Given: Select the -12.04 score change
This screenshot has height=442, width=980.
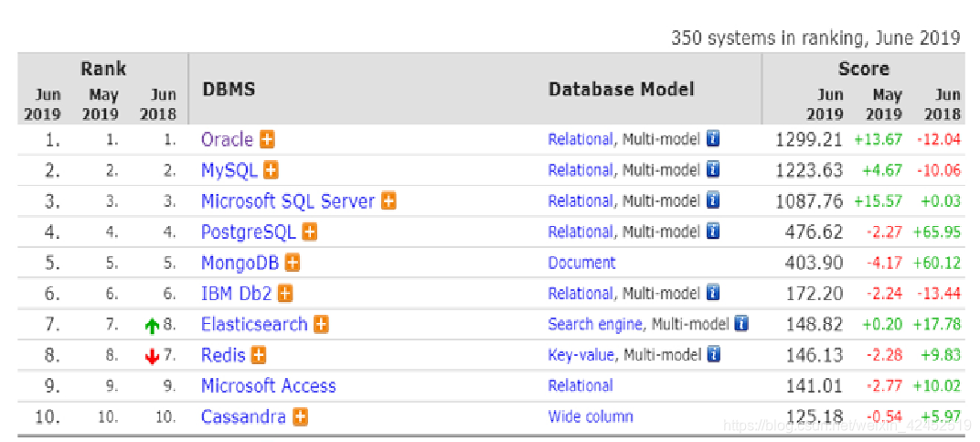Looking at the screenshot, I should click(939, 140).
